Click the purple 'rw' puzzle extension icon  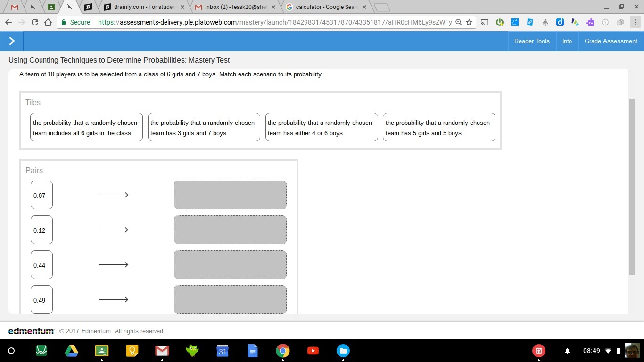(x=590, y=22)
